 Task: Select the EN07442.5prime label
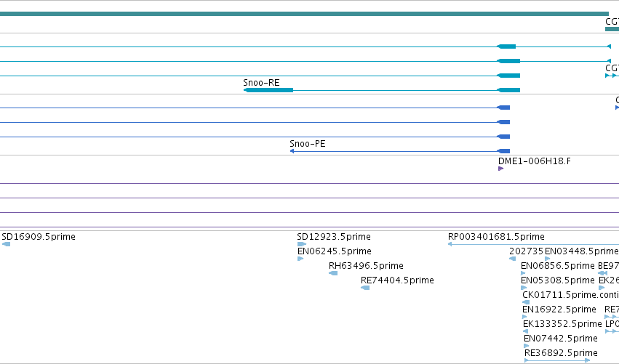tap(560, 339)
